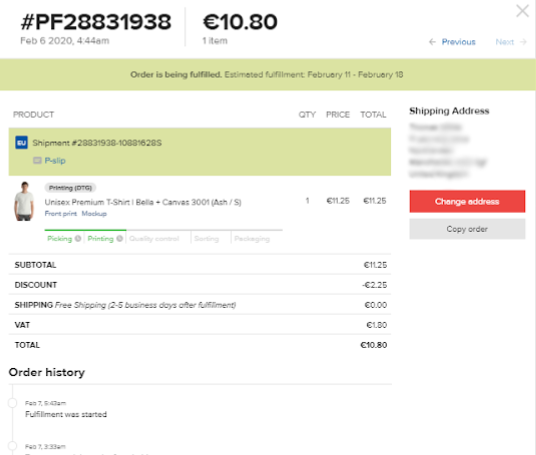This screenshot has height=455, width=536.
Task: Click the info icon next to Printing
Action: [120, 239]
